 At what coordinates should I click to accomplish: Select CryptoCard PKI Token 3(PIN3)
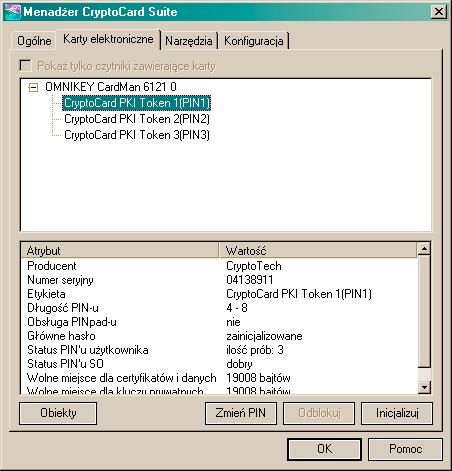pos(137,135)
